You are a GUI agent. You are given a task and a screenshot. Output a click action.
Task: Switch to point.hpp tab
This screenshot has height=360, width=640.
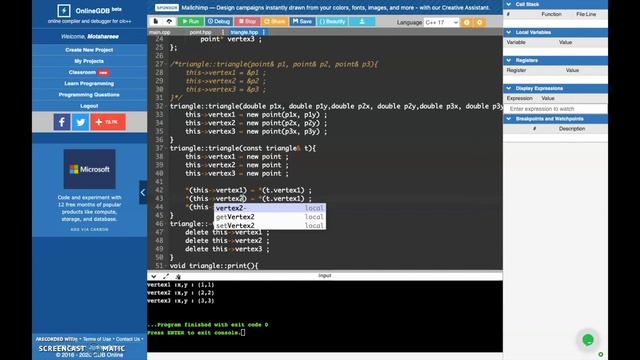click(200, 32)
